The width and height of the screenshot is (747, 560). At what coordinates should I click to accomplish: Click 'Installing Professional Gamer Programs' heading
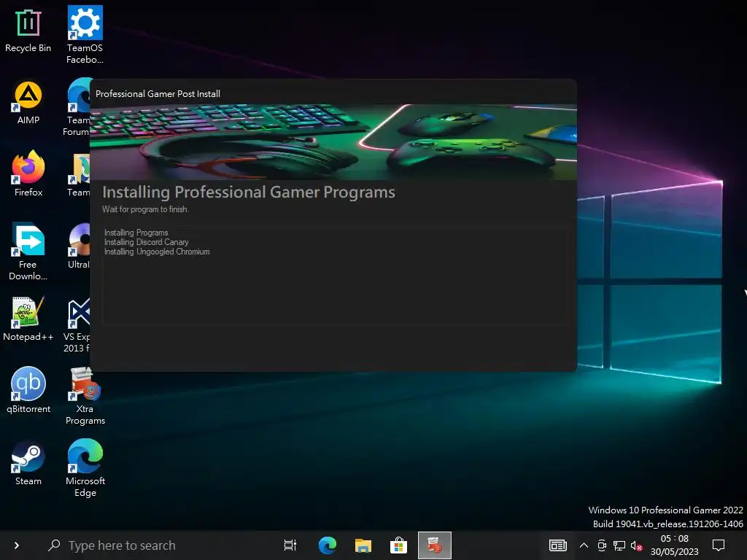coord(248,192)
